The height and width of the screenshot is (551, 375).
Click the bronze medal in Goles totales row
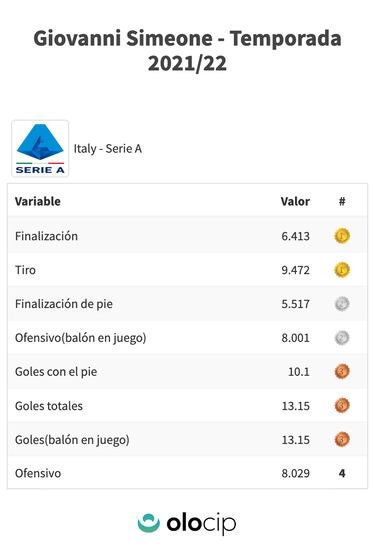[342, 406]
